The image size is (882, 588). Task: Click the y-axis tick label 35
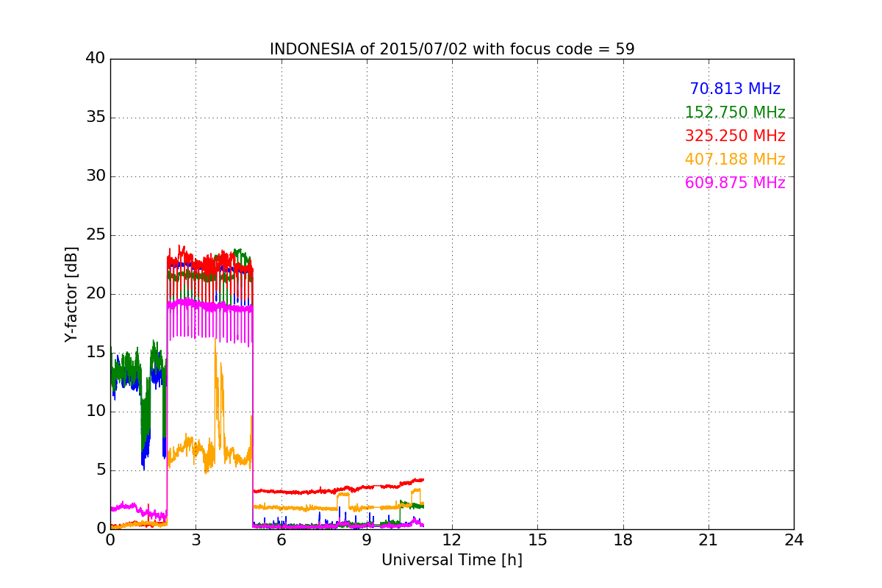click(x=96, y=118)
